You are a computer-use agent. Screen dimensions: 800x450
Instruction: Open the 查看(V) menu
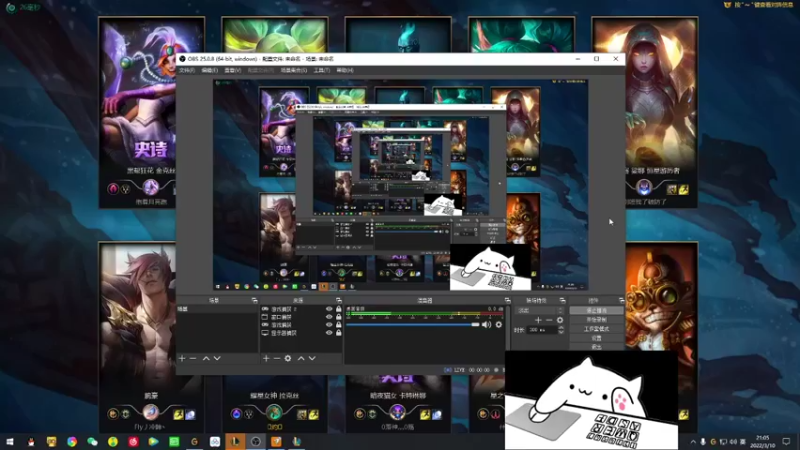tap(232, 70)
